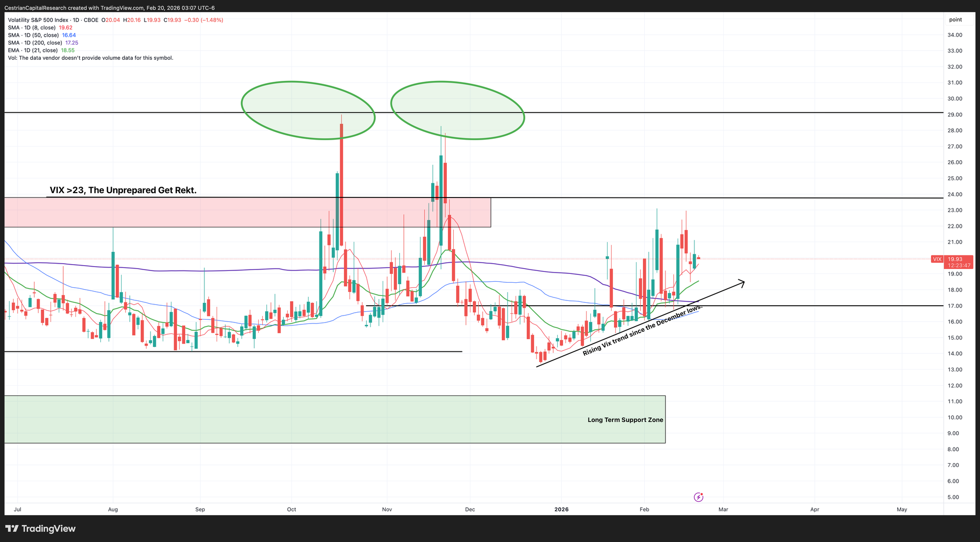Click 'VIX >23, The Unprepared Get Rekt' text
Viewport: 980px width, 542px height.
tap(123, 190)
